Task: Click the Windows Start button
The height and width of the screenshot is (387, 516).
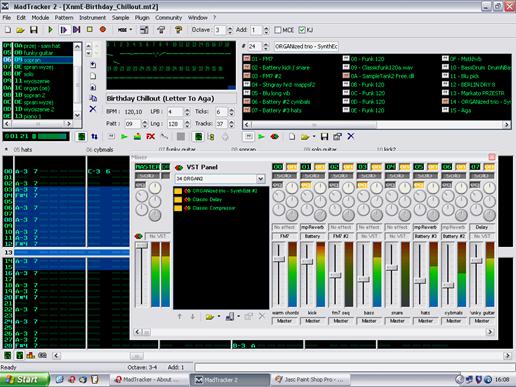Action: tap(24, 379)
